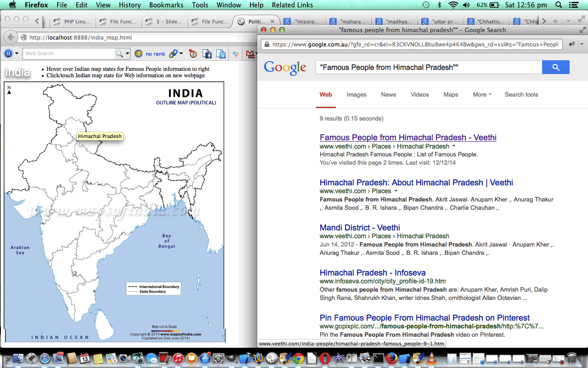Open 'Himachal Pradesh: About Himachal Pradesh | Veethi' result
This screenshot has width=588, height=368.
point(416,182)
